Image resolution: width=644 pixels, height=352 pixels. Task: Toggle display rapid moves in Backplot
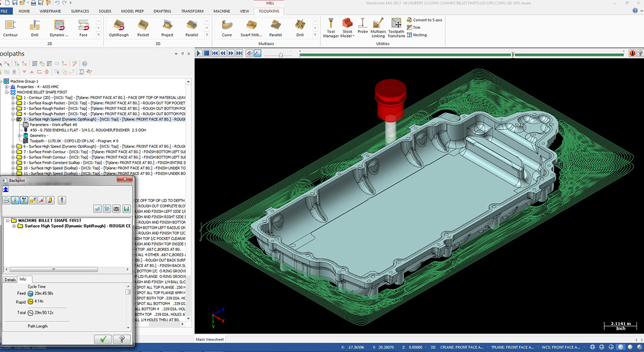coord(33,200)
